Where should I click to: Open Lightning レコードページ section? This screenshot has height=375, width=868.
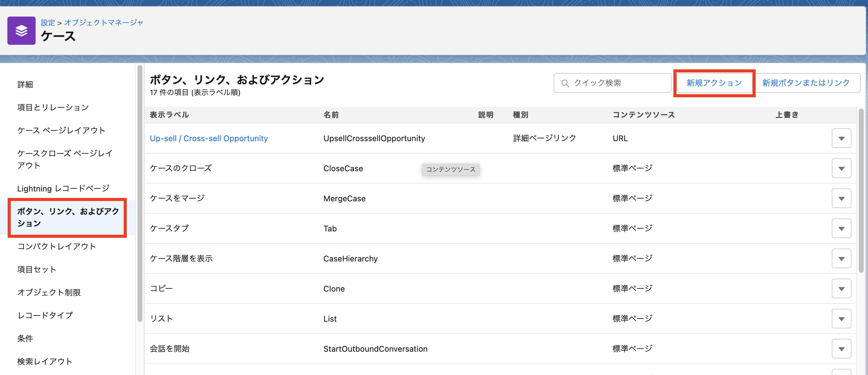(x=63, y=188)
